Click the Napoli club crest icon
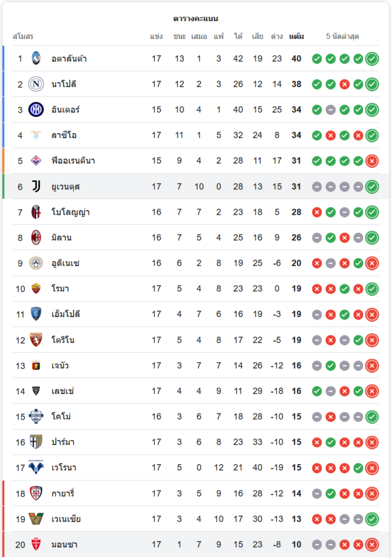This screenshot has height=558, width=392. pos(36,84)
